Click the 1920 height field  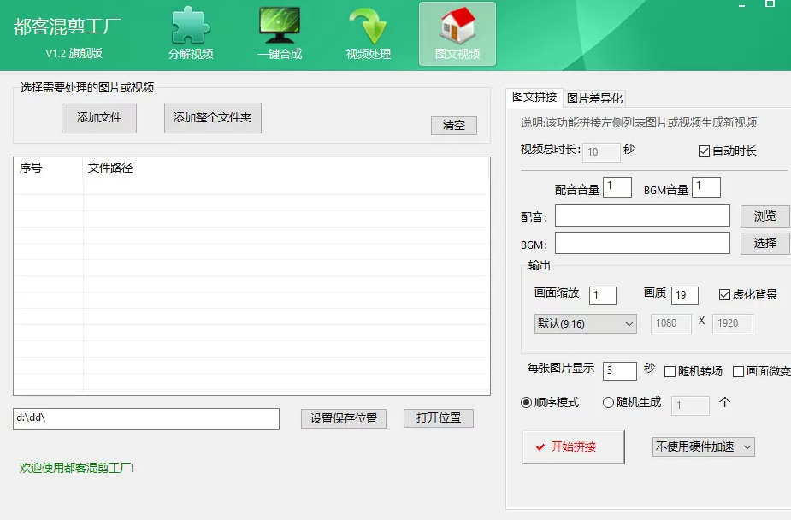coord(733,323)
